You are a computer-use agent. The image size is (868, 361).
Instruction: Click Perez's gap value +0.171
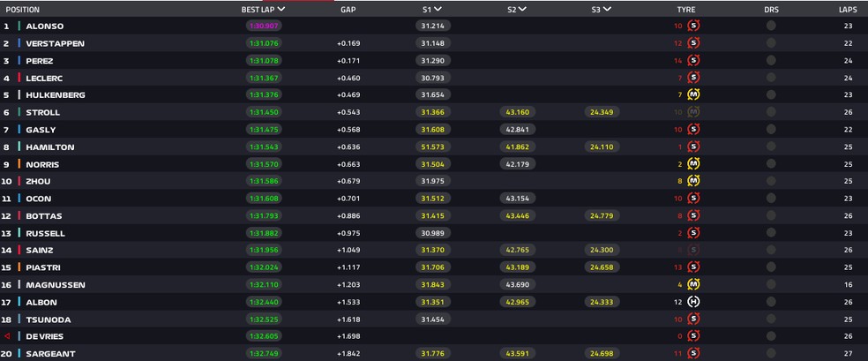tap(348, 61)
